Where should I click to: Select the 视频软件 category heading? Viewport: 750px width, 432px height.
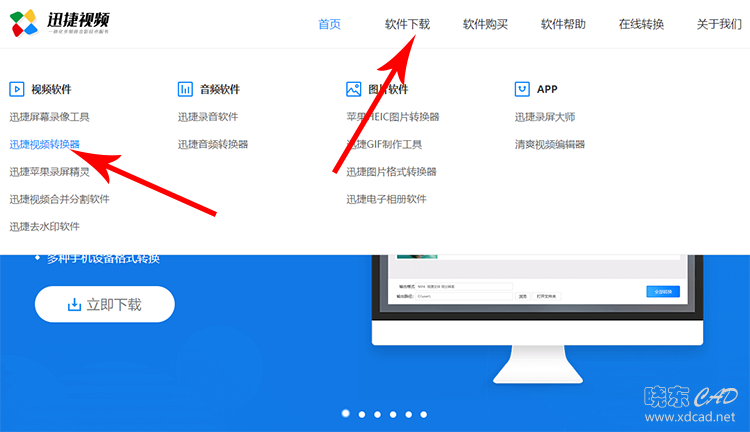tap(51, 89)
